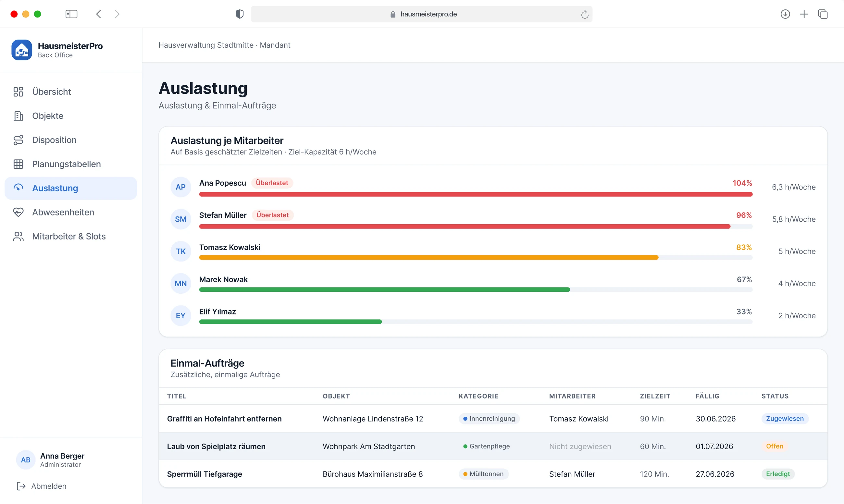Open the Übersicht dashboard icon

pos(18,92)
